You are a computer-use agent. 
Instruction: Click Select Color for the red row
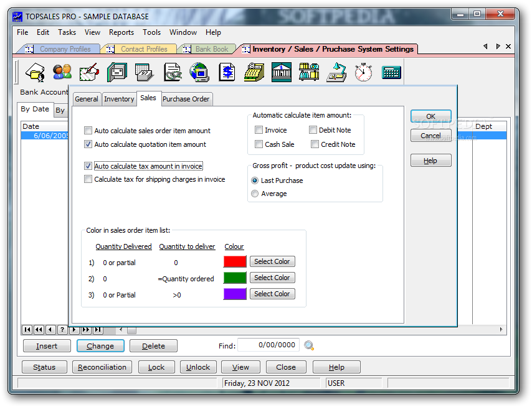pos(272,261)
